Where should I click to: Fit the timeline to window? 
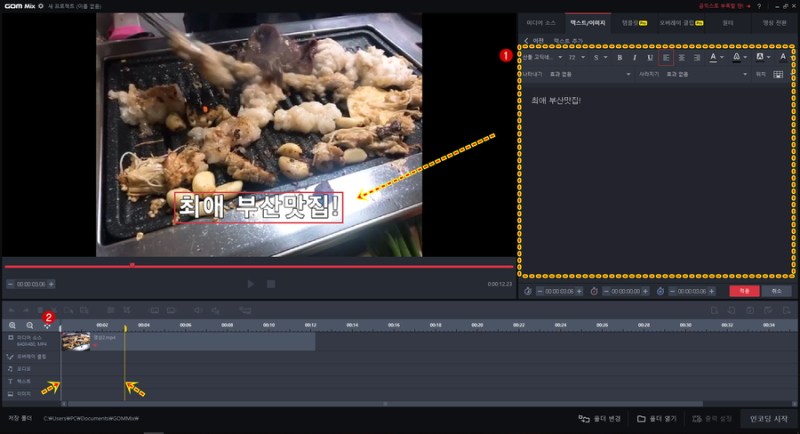point(47,325)
